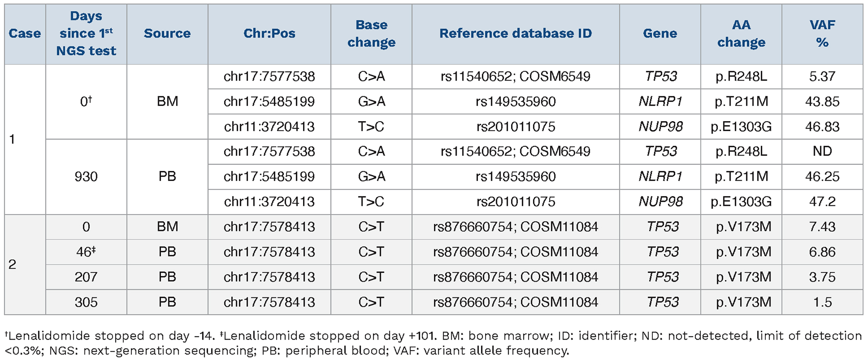Select the day 930 cell

coord(86,177)
